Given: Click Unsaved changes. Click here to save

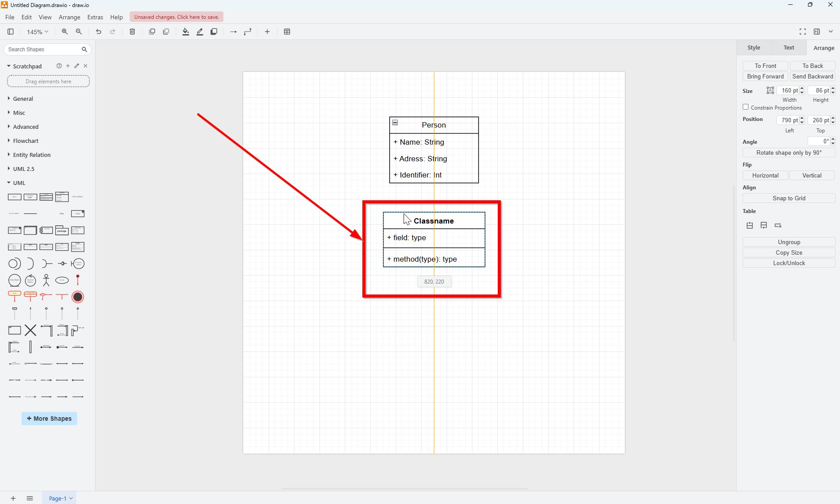Looking at the screenshot, I should point(177,17).
